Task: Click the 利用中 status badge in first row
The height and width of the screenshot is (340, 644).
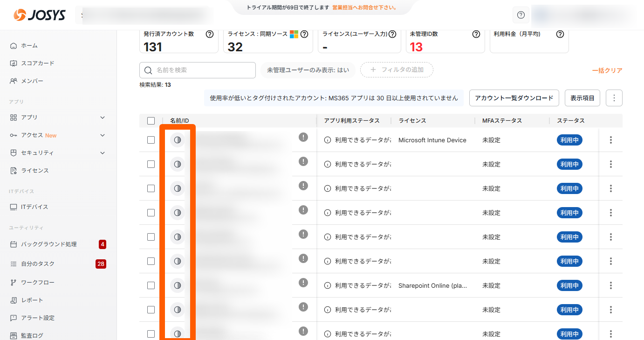Action: point(569,140)
